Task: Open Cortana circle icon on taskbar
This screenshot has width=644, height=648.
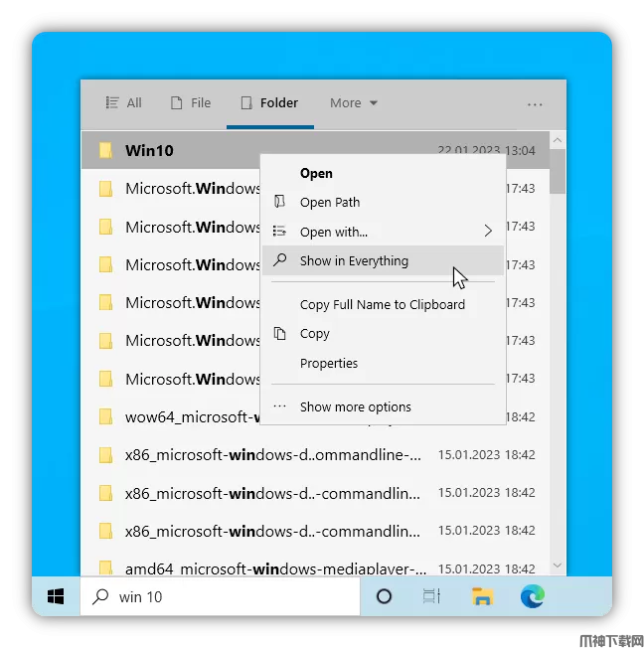Action: [384, 596]
